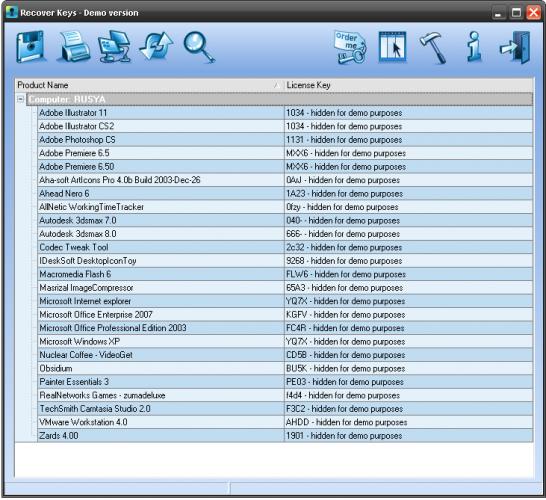Select Macromedia Flash 6 row
Viewport: 546px width, 500px height.
click(x=285, y=274)
